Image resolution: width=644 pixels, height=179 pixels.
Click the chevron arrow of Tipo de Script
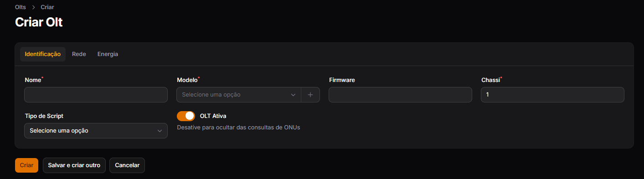160,131
